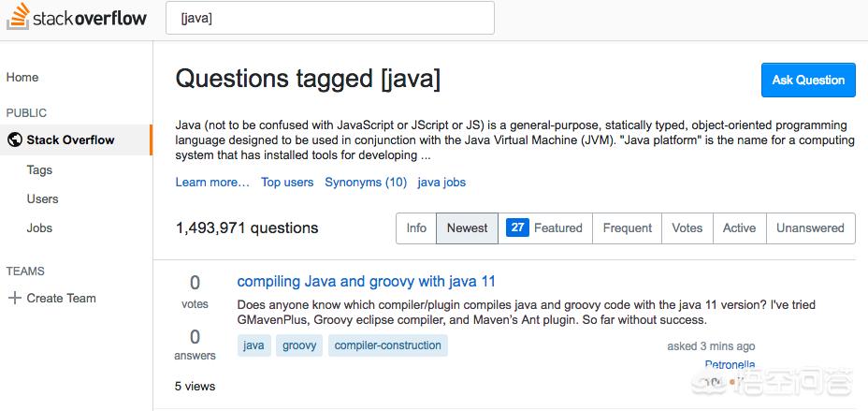Click the plus icon beside Create Team
The height and width of the screenshot is (411, 868).
pos(14,298)
